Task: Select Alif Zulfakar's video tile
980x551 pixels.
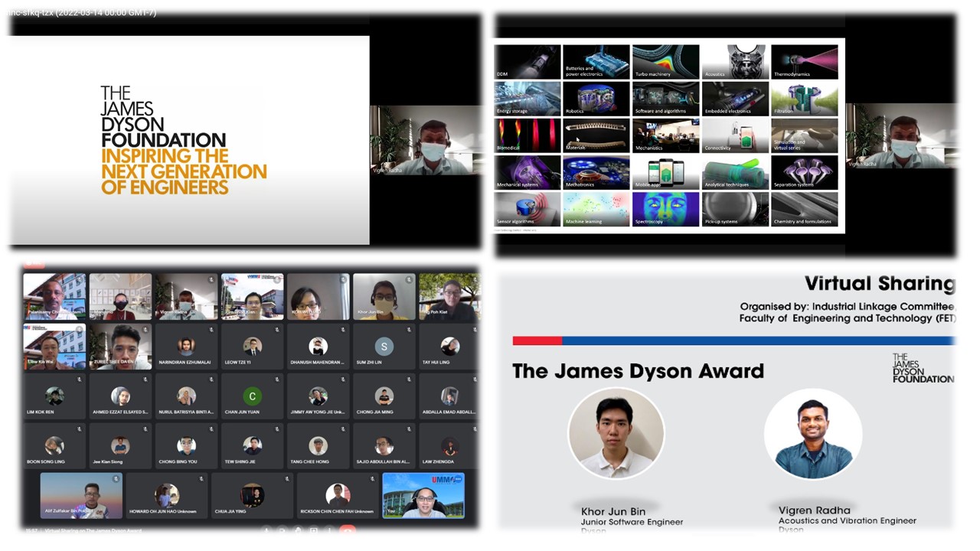Action: point(81,495)
